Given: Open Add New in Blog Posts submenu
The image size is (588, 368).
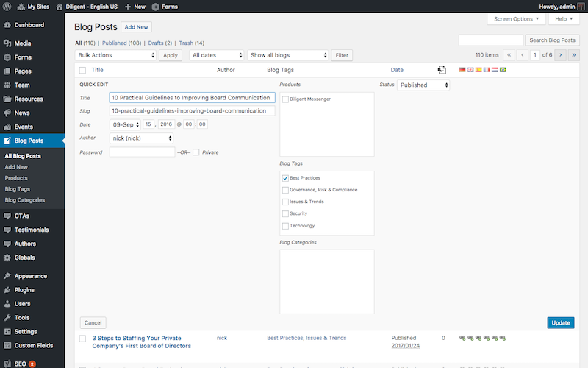Looking at the screenshot, I should pyautogui.click(x=16, y=167).
